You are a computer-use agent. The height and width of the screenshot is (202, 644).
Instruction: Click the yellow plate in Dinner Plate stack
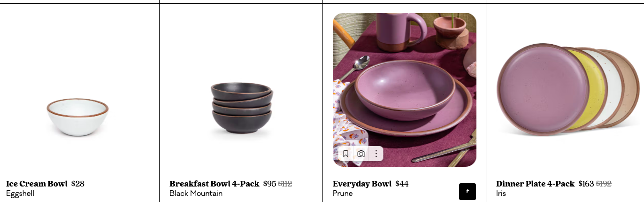(595, 89)
